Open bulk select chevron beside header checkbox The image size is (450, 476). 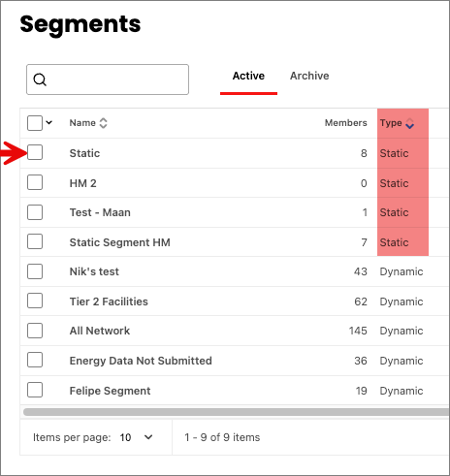click(49, 122)
